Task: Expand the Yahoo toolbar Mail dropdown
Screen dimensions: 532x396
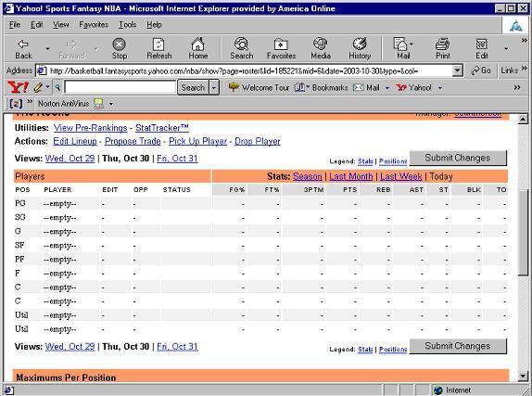Action: [386, 88]
